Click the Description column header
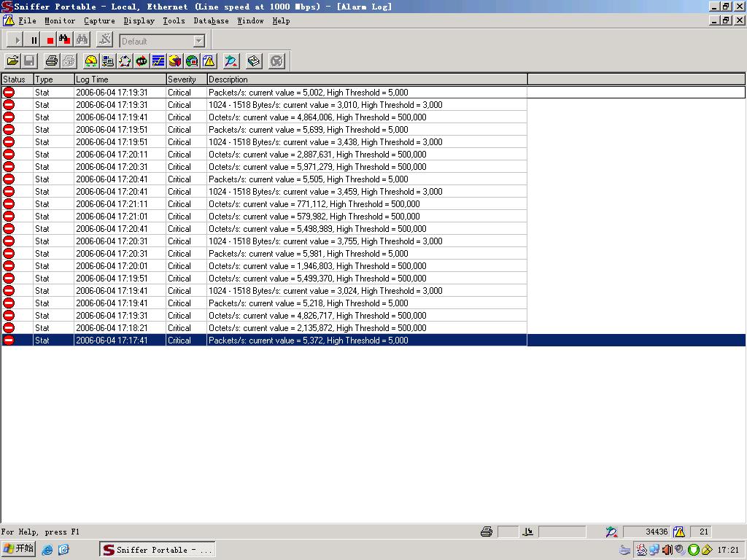This screenshot has height=560, width=747. 368,79
